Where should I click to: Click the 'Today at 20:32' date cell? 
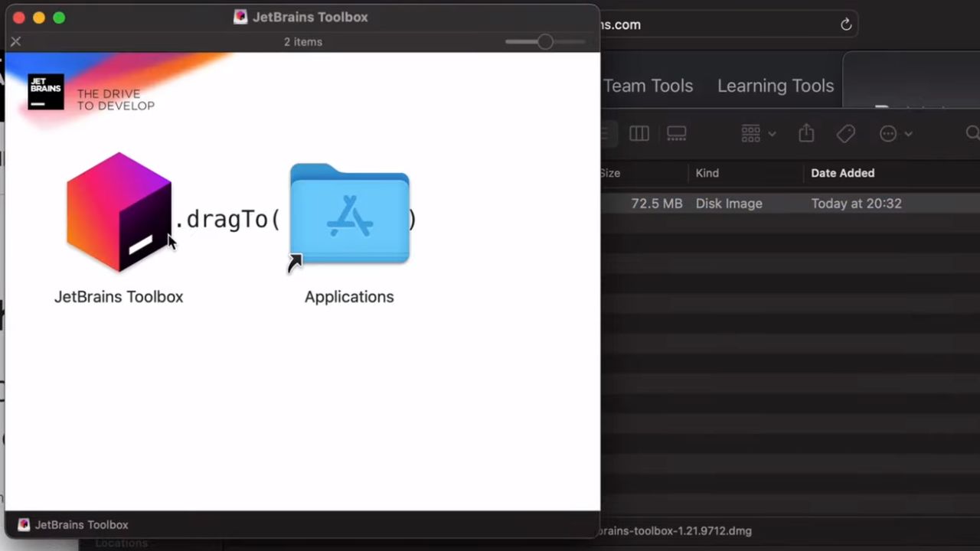[x=856, y=204]
